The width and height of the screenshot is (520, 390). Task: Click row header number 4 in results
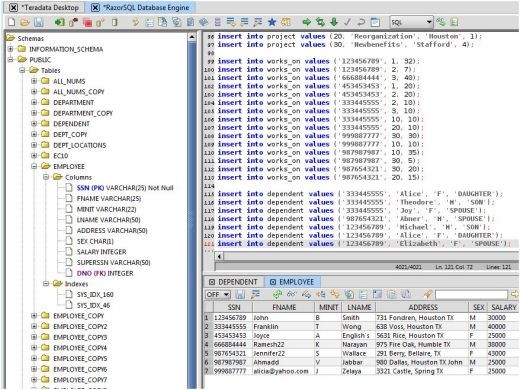click(x=207, y=344)
